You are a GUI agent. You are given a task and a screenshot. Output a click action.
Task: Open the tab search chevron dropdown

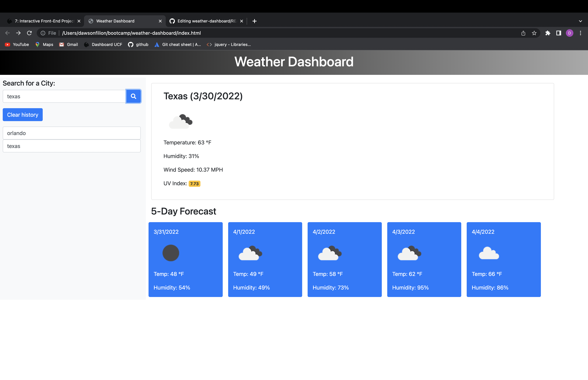(580, 21)
